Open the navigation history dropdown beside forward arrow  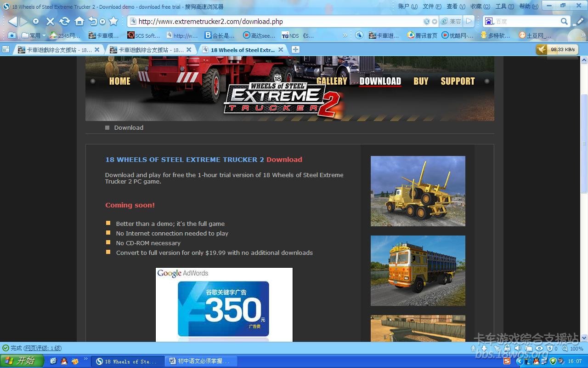click(36, 22)
